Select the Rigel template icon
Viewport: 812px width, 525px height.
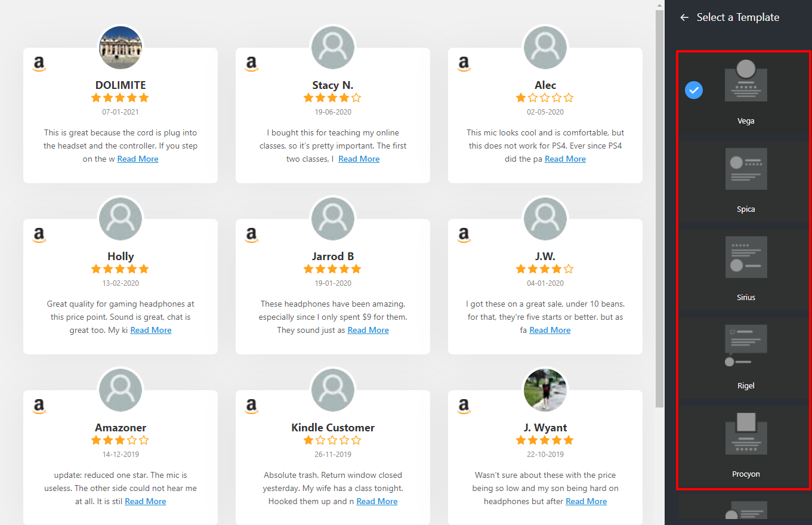[746, 345]
